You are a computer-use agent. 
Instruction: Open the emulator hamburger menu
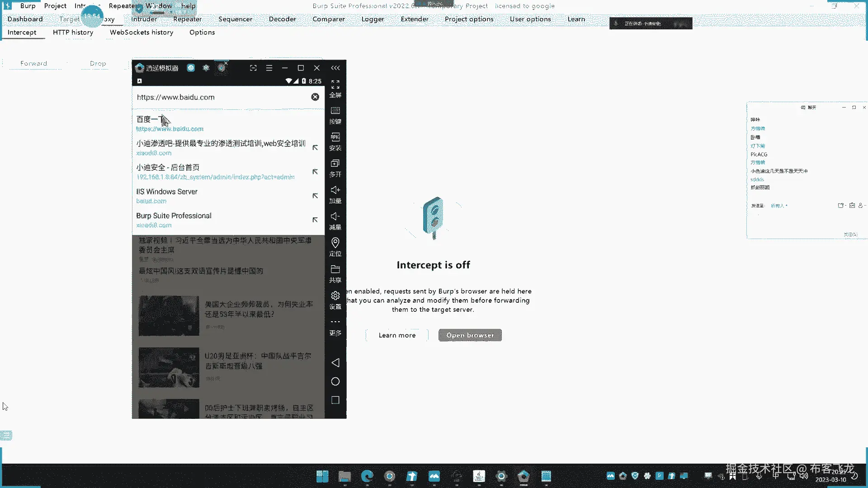269,68
